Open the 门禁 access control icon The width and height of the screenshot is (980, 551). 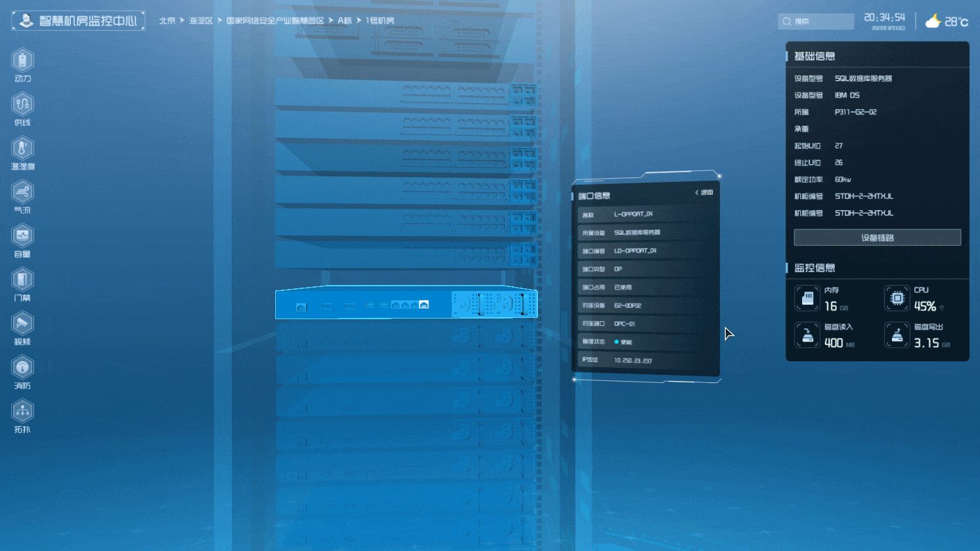(x=22, y=280)
